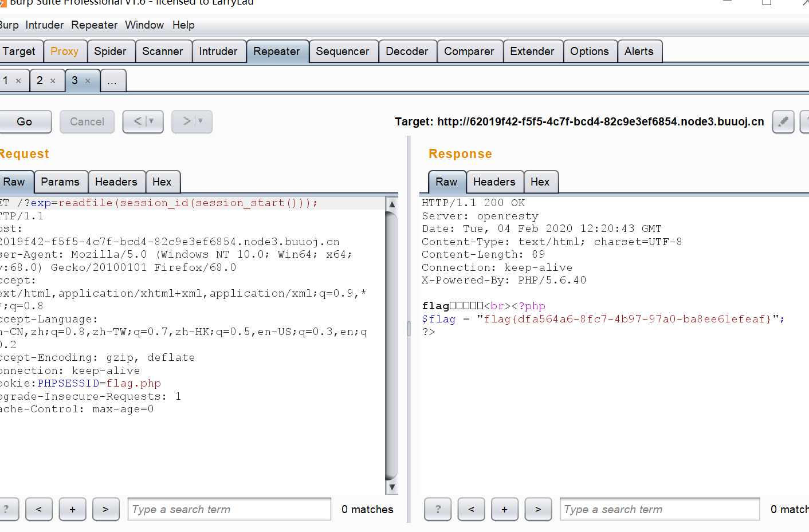Show response Headers view
Image resolution: width=809 pixels, height=532 pixels.
point(494,182)
